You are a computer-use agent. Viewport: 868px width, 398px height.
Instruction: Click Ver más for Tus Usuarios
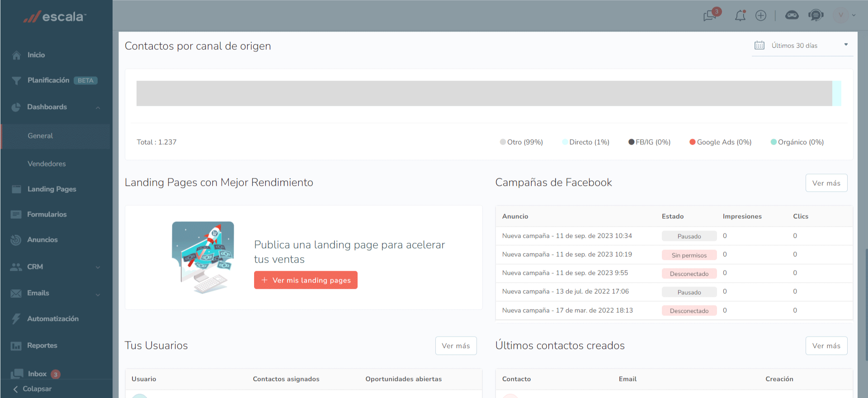click(x=456, y=346)
